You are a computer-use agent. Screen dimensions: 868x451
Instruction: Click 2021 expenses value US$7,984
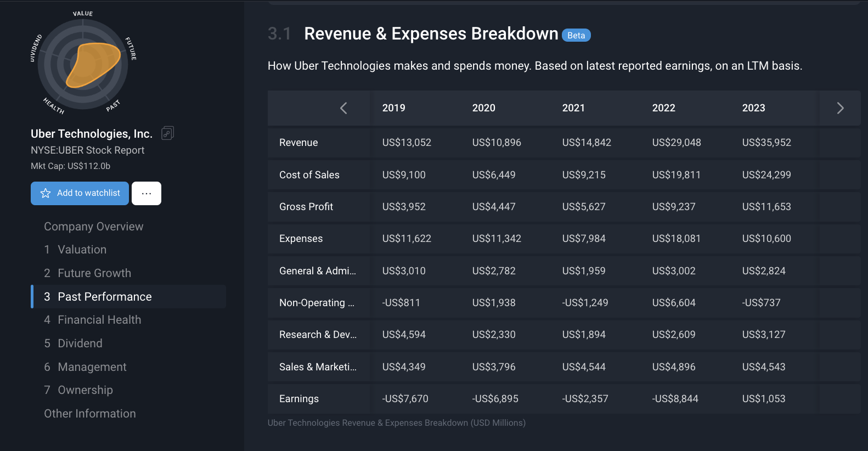[x=584, y=239]
